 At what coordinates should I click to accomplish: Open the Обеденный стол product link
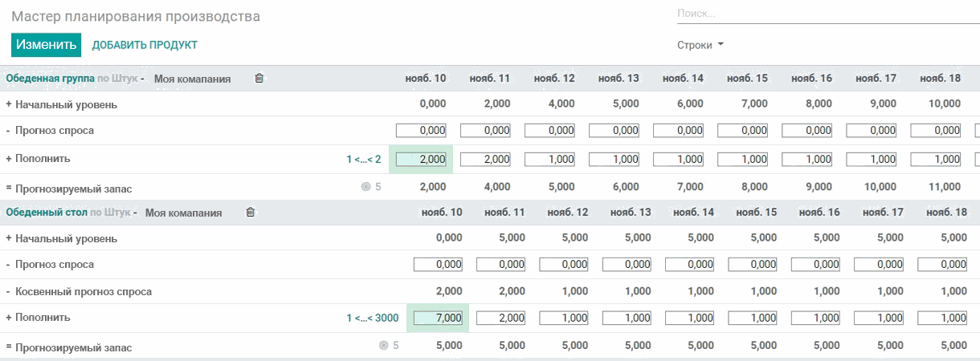coord(46,213)
